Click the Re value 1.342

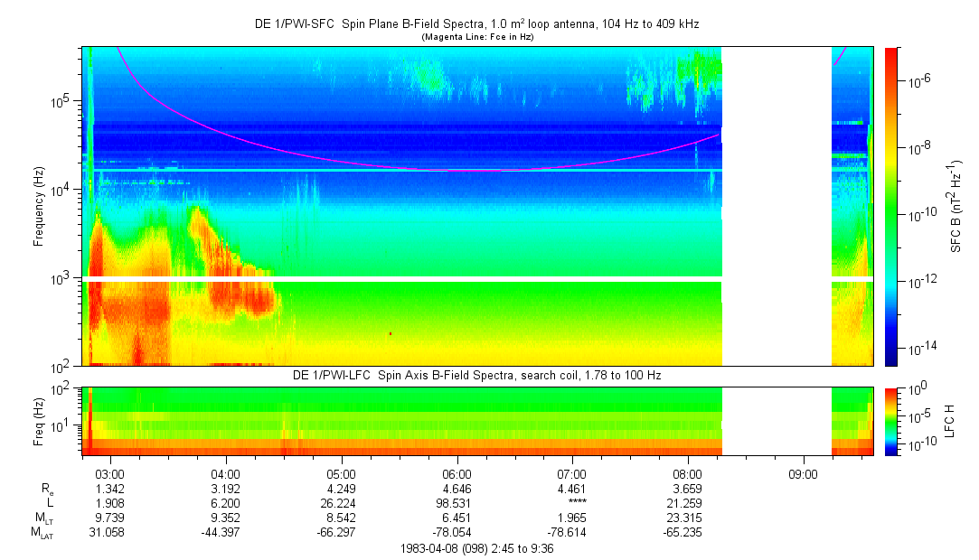[x=110, y=489]
